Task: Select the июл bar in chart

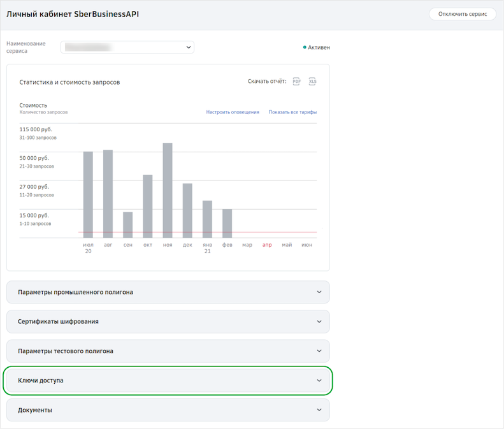Action: (x=88, y=194)
